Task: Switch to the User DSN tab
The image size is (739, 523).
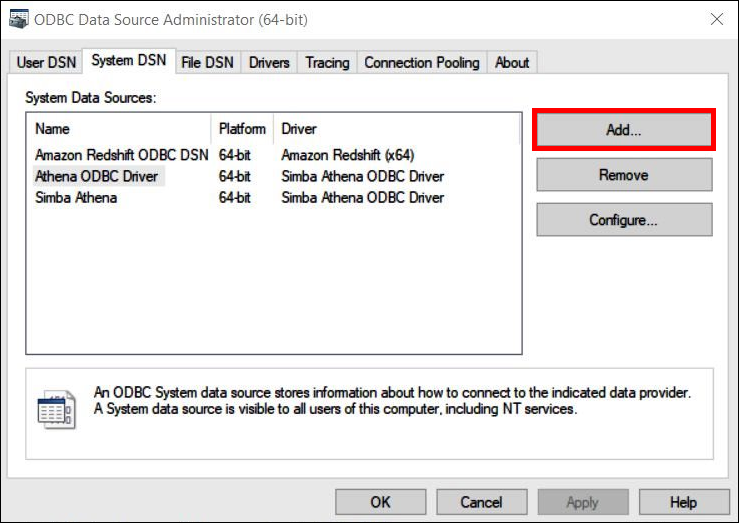Action: 45,63
